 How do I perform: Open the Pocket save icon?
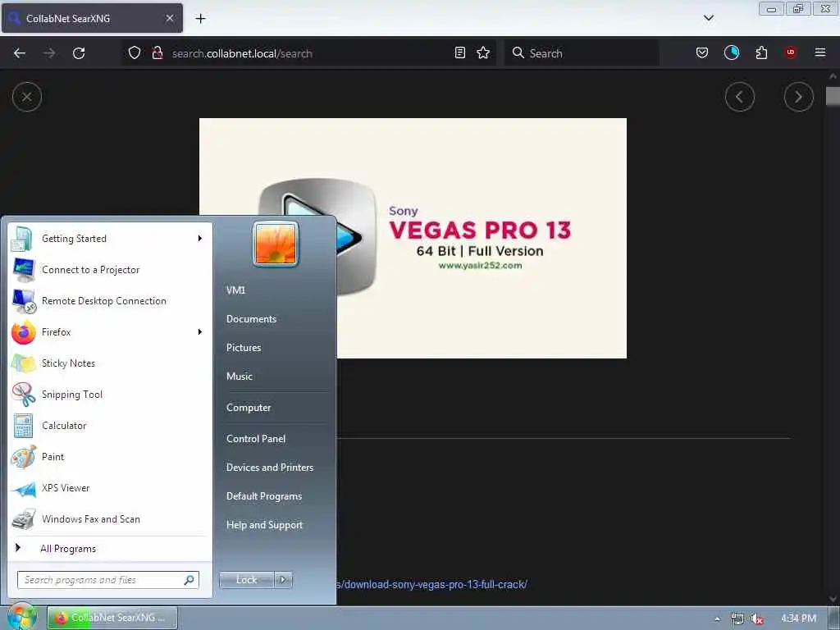point(702,52)
